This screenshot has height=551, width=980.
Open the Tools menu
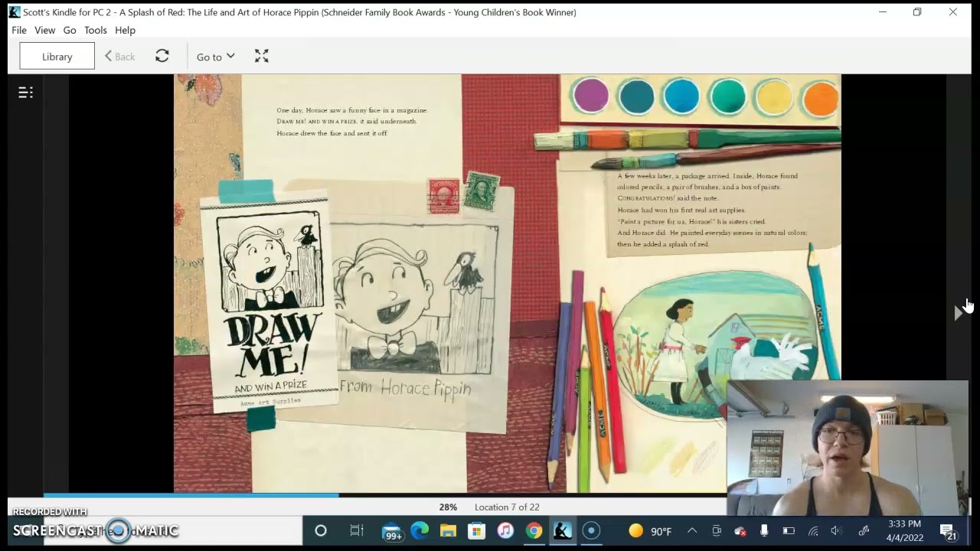pyautogui.click(x=96, y=30)
